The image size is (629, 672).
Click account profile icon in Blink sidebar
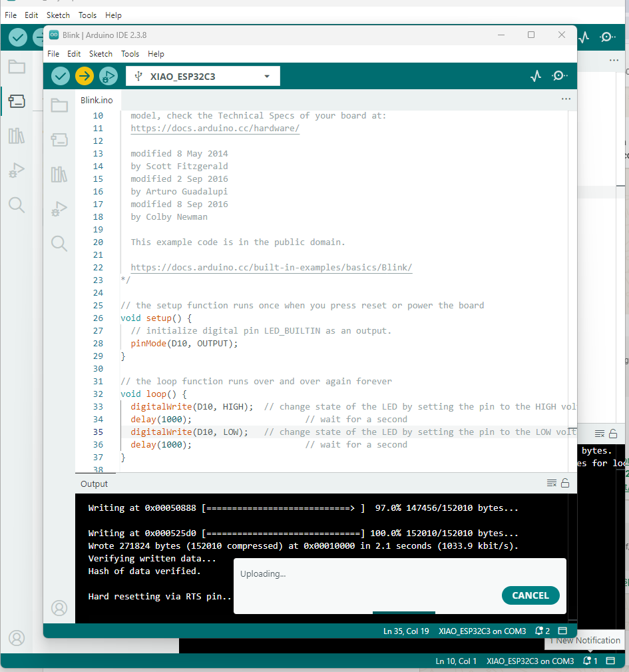tap(59, 607)
